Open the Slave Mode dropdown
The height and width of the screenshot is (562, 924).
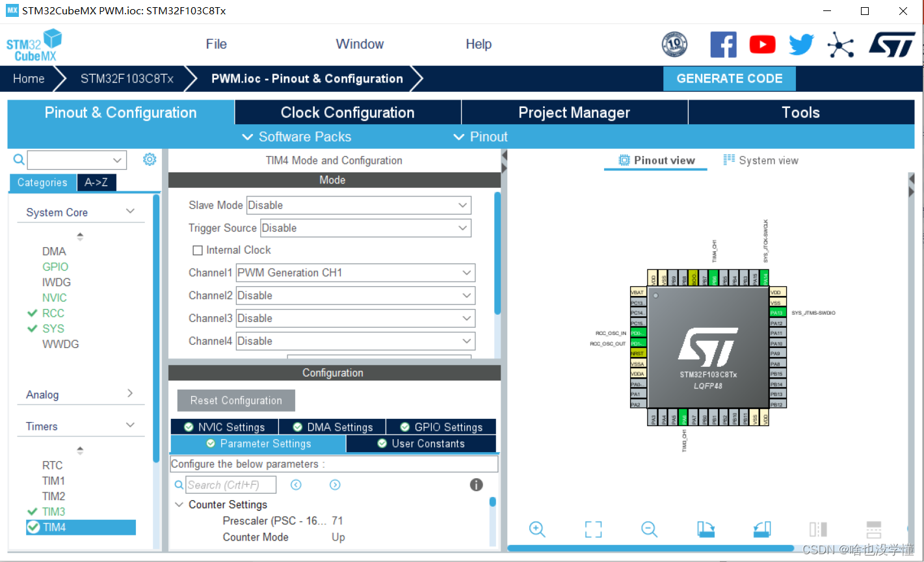pyautogui.click(x=358, y=205)
